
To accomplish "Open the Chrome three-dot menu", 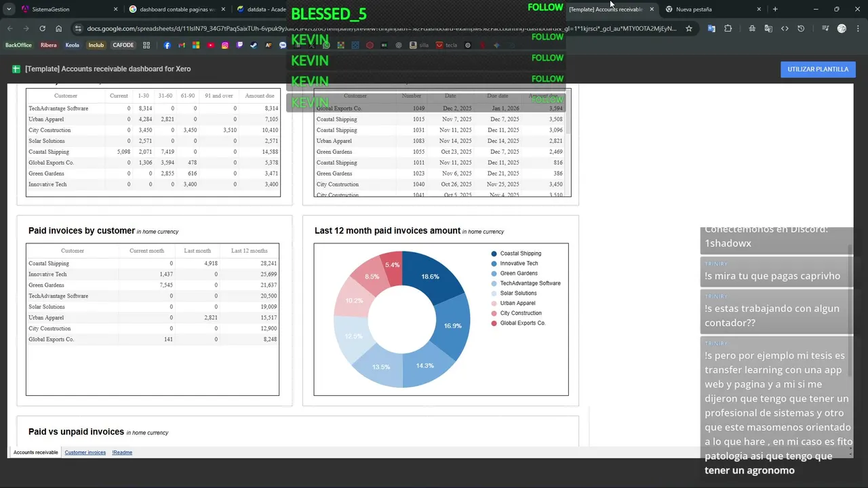I will [856, 28].
